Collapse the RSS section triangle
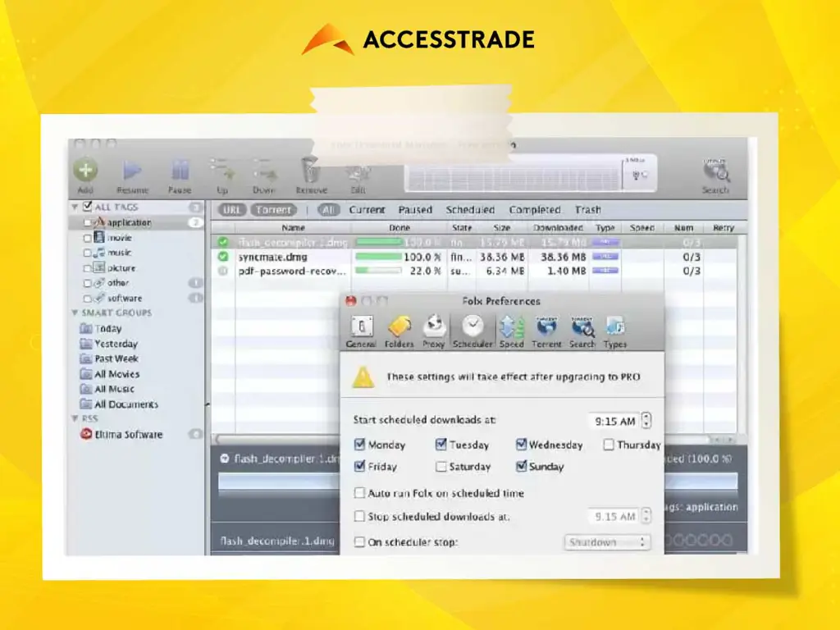Viewport: 840px width, 630px height. pyautogui.click(x=75, y=418)
